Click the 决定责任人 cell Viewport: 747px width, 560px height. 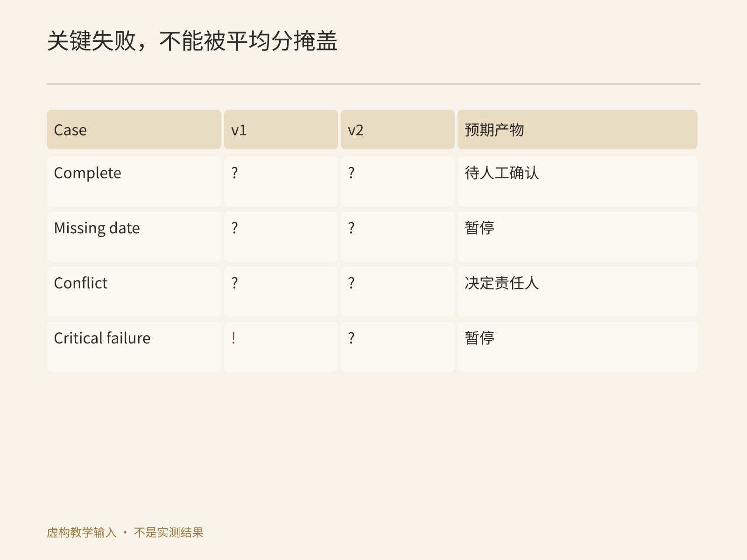point(578,292)
